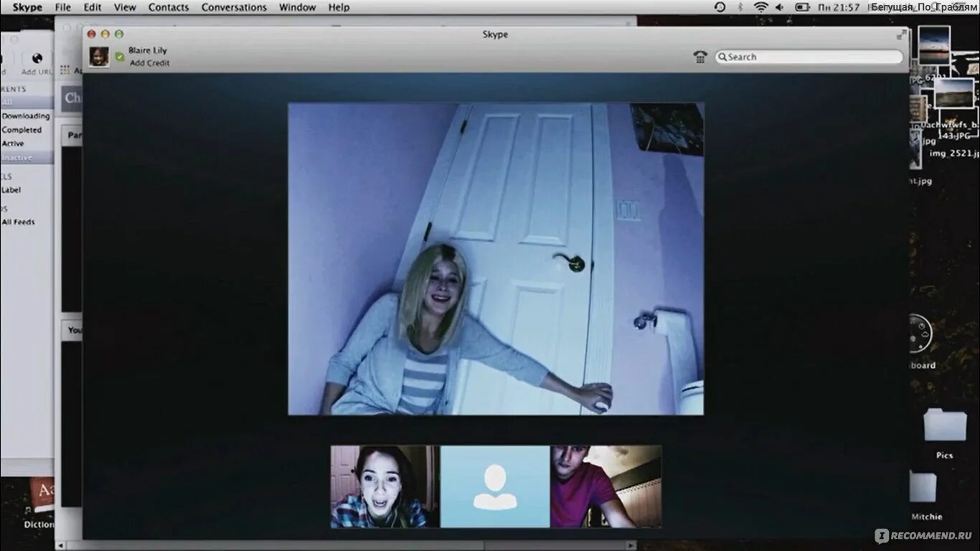980x551 pixels.
Task: Open the Edit menu
Action: pos(93,7)
